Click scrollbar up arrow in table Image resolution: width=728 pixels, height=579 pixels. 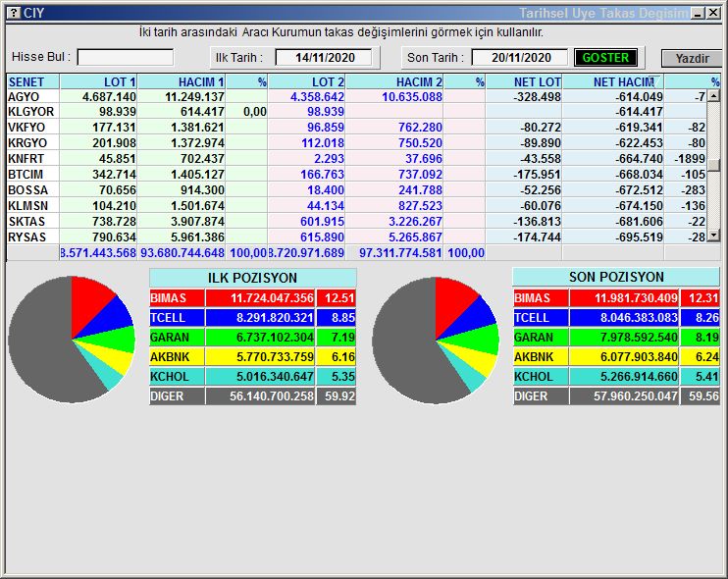point(713,96)
